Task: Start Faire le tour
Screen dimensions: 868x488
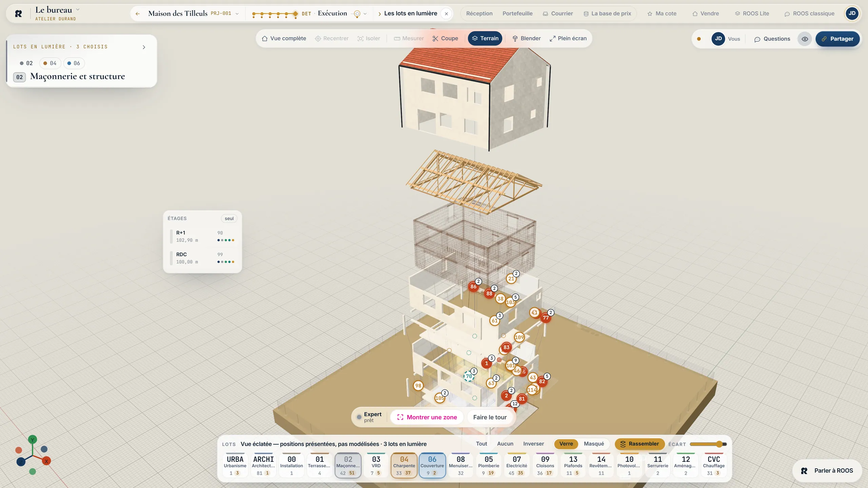Action: tap(490, 417)
